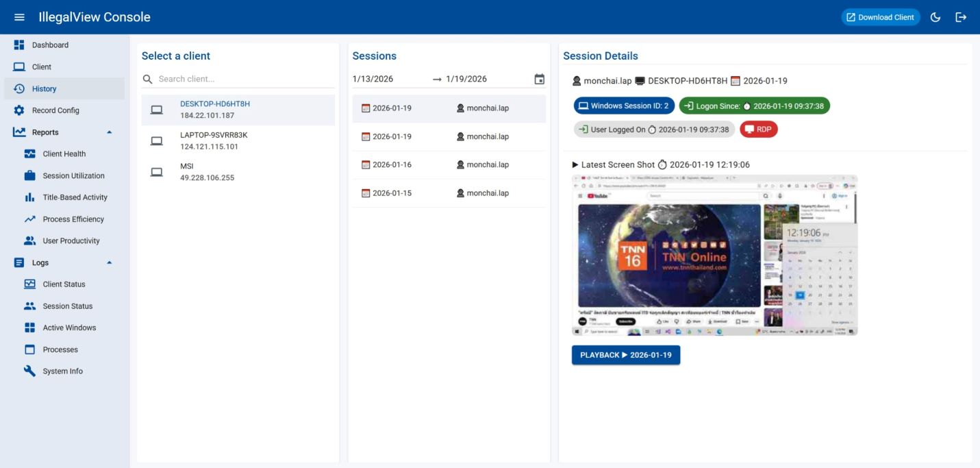The height and width of the screenshot is (468, 980).
Task: Go to Record Config in the sidebar
Action: tap(55, 110)
